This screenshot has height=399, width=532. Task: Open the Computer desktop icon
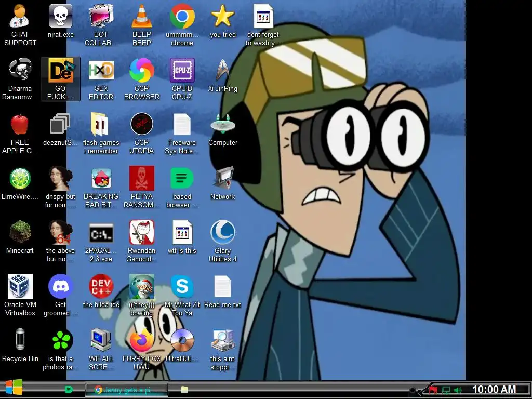(x=222, y=129)
